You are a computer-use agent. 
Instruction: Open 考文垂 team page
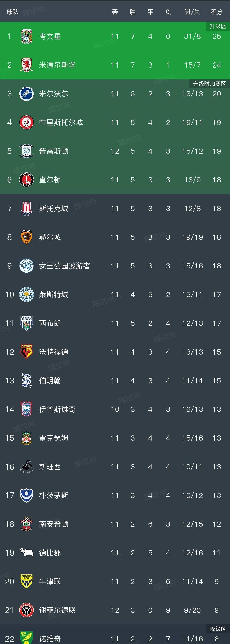coord(50,37)
